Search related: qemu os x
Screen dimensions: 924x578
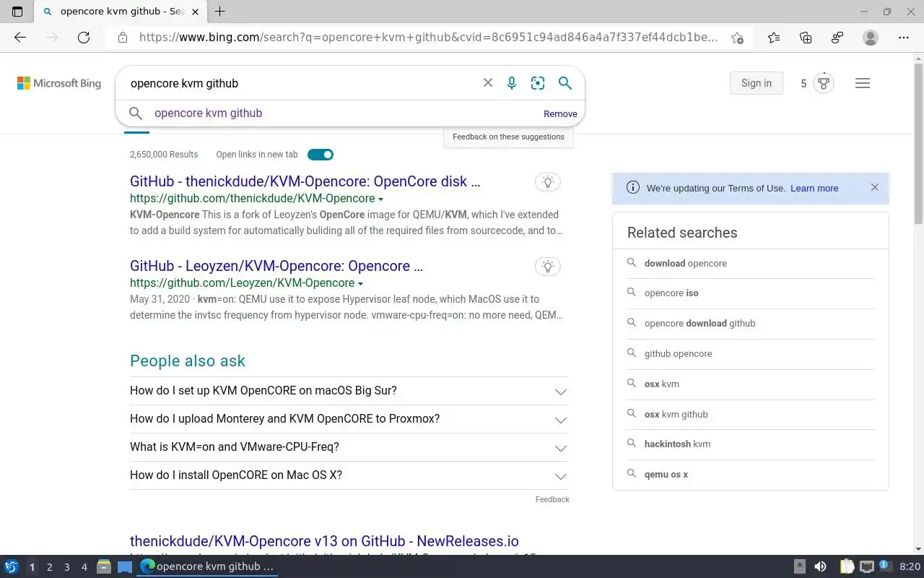click(666, 475)
